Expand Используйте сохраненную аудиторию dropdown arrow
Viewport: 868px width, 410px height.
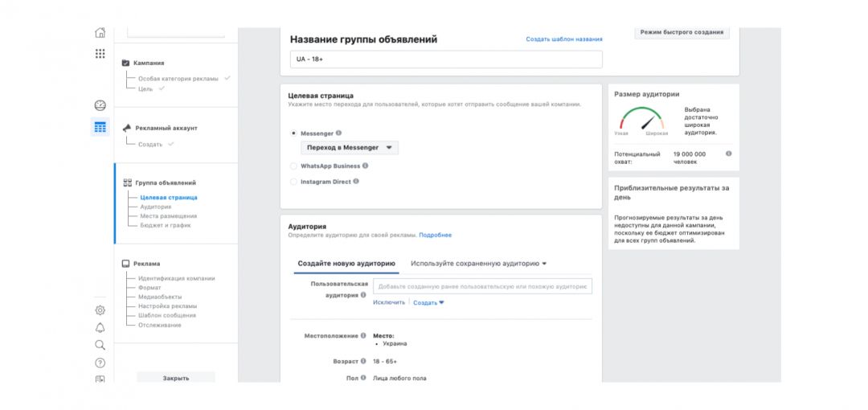(544, 264)
